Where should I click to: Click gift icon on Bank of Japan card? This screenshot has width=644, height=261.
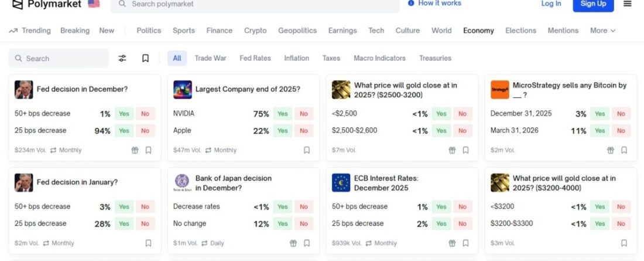294,243
